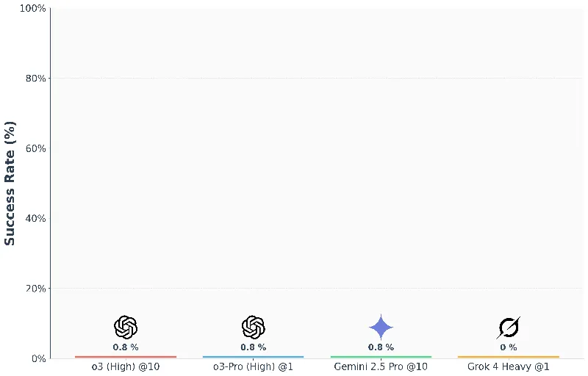588x376 pixels.
Task: Click the 0.8 % value for Gemini
Action: (381, 347)
